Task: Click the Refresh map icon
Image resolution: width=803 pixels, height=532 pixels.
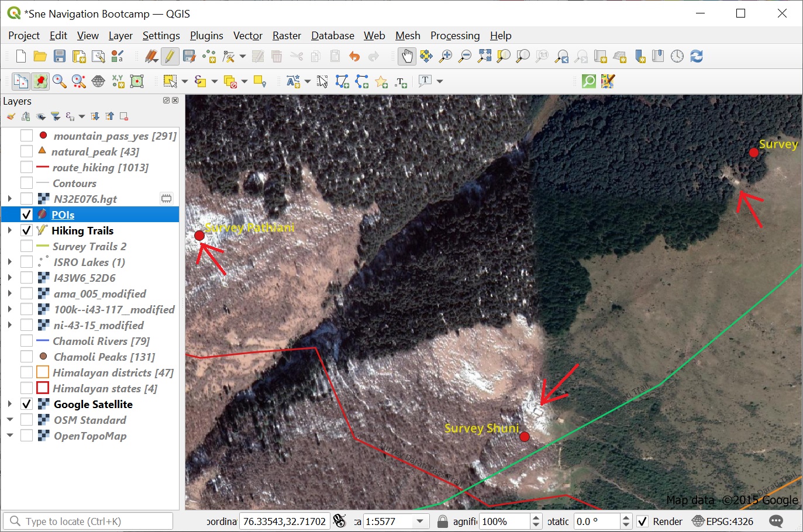Action: pos(696,56)
